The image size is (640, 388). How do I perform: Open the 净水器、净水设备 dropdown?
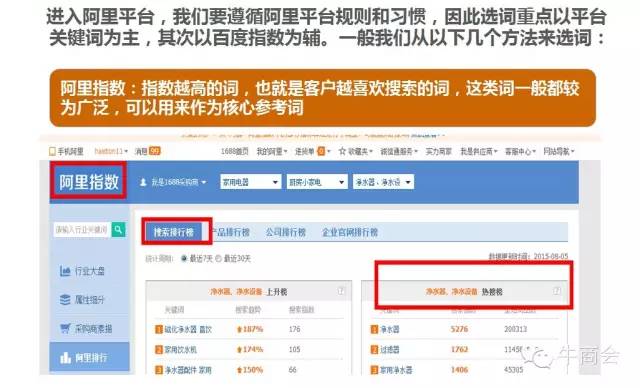[x=383, y=182]
